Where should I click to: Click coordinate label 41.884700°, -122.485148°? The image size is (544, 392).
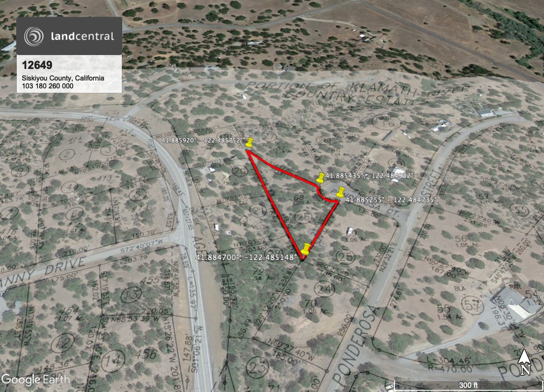[x=246, y=257]
